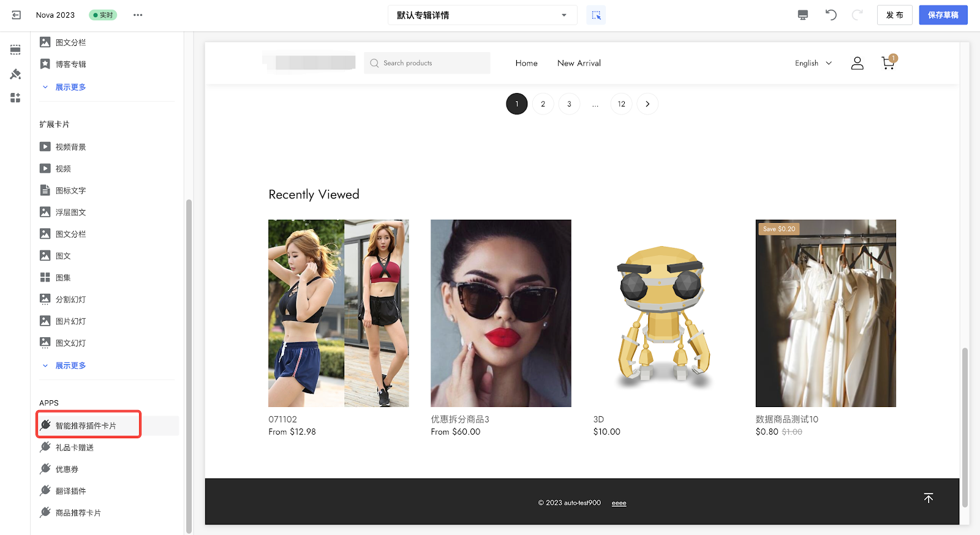980x535 pixels.
Task: Open the sections panel sidebar icon
Action: [x=15, y=50]
